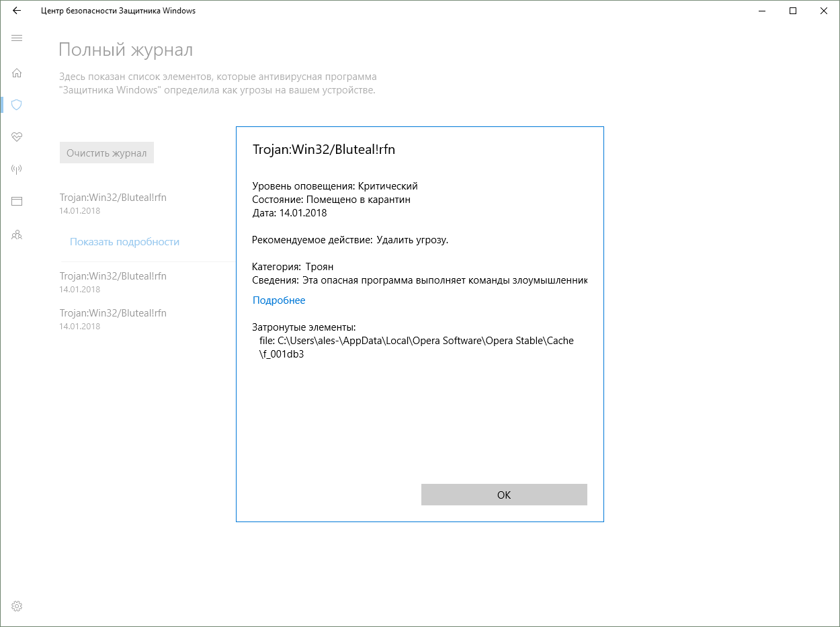Open Settings gear icon

click(17, 606)
